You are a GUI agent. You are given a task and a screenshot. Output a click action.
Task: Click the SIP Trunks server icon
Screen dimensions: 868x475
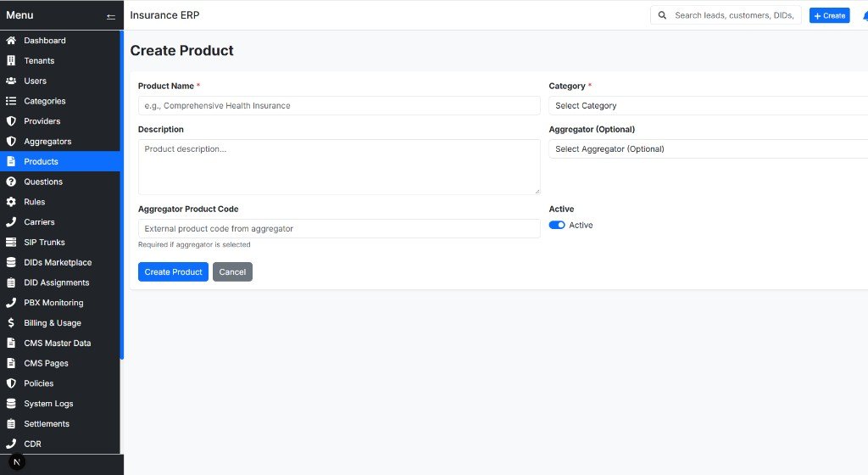tap(11, 242)
